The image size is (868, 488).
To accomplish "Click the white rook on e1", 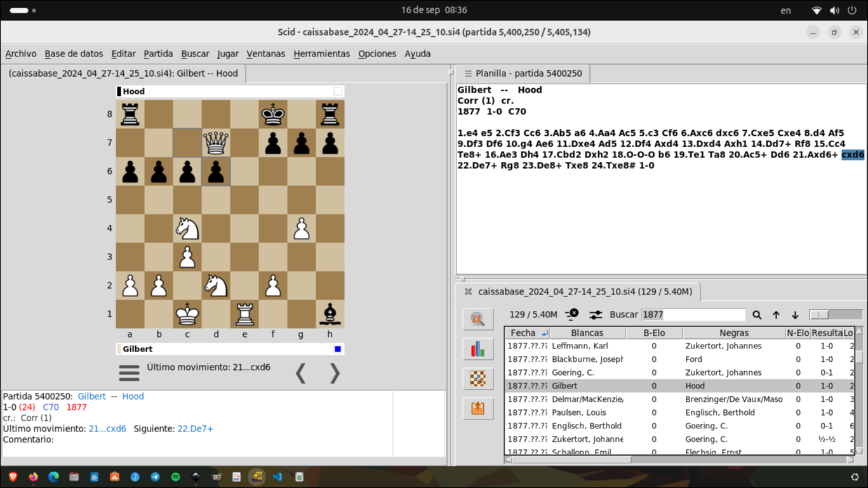I will tap(244, 313).
